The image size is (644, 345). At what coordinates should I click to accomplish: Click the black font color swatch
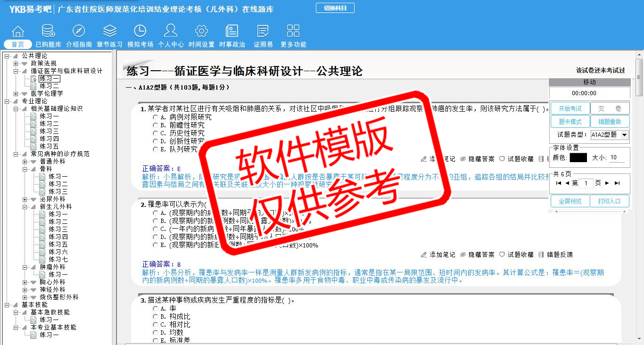(x=578, y=158)
